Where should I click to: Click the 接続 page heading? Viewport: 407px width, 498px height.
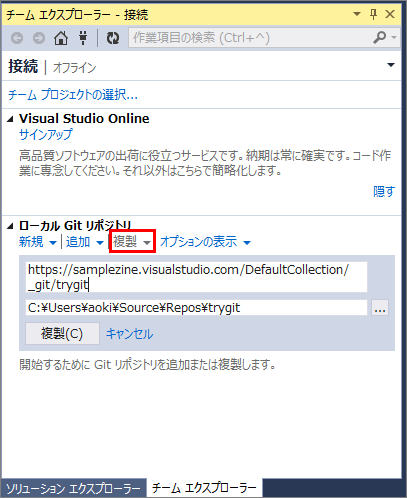(23, 66)
